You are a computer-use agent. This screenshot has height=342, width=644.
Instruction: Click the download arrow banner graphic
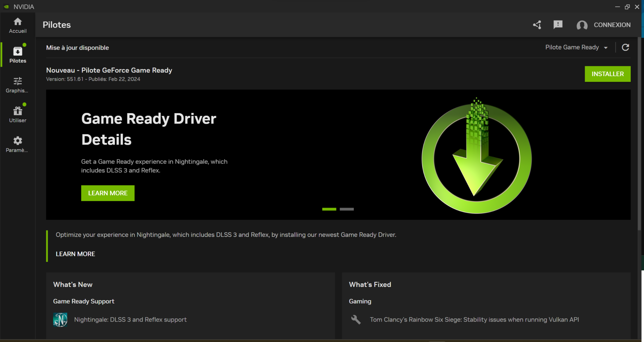click(477, 155)
